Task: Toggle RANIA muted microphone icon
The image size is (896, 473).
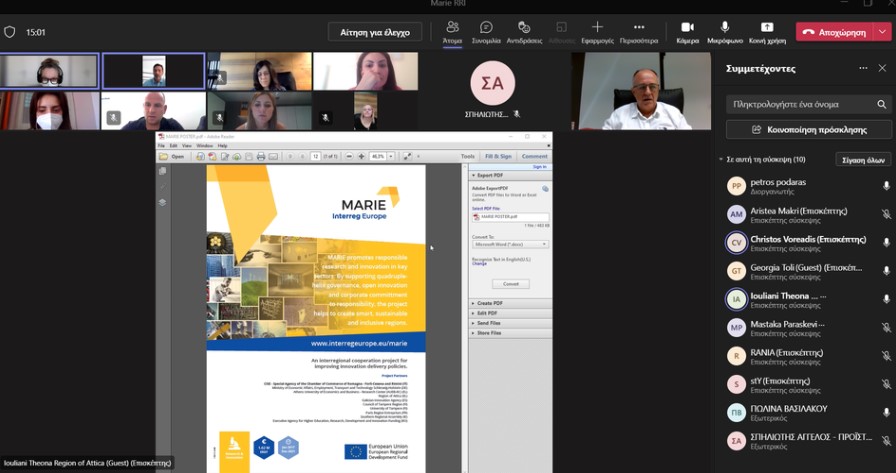Action: click(886, 355)
